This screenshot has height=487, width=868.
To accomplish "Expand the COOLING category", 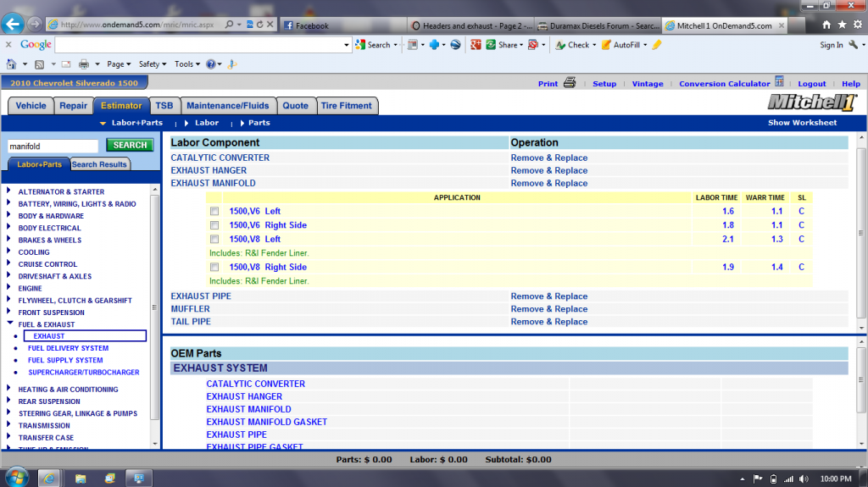I will click(x=8, y=251).
